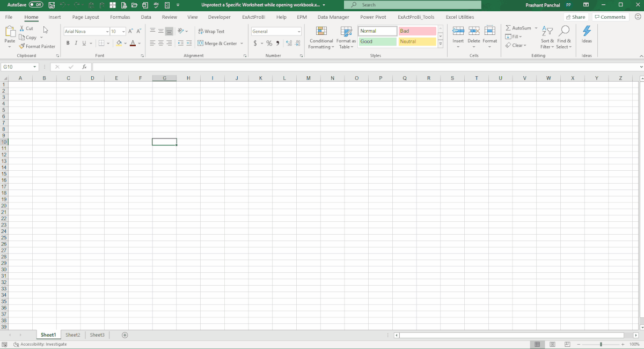
Task: Open the font name dropdown
Action: (107, 32)
